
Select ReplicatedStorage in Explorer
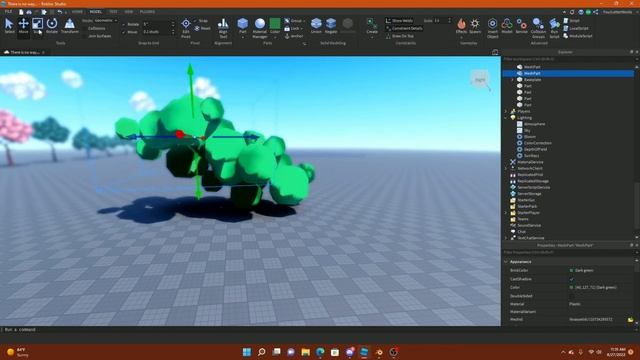click(533, 181)
